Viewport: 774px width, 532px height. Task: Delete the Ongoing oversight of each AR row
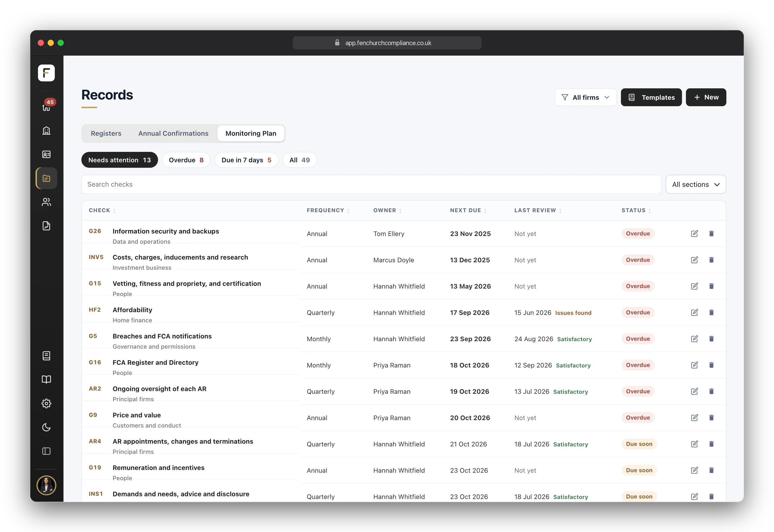click(711, 391)
